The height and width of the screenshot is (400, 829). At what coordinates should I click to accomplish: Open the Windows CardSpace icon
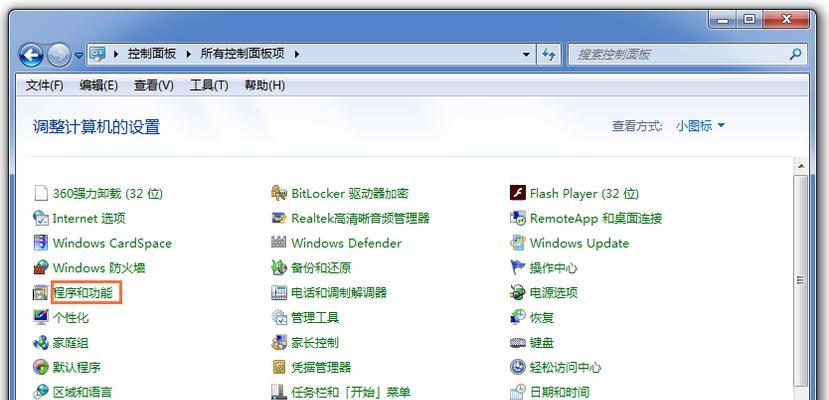41,243
